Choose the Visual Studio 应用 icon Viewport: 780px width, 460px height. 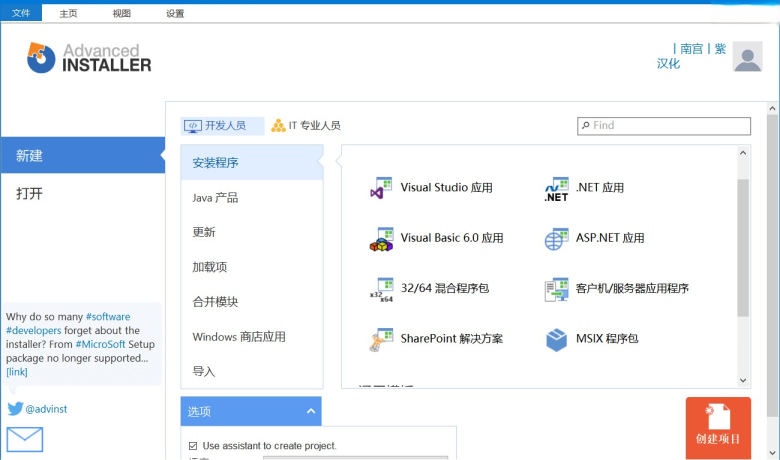(x=382, y=188)
